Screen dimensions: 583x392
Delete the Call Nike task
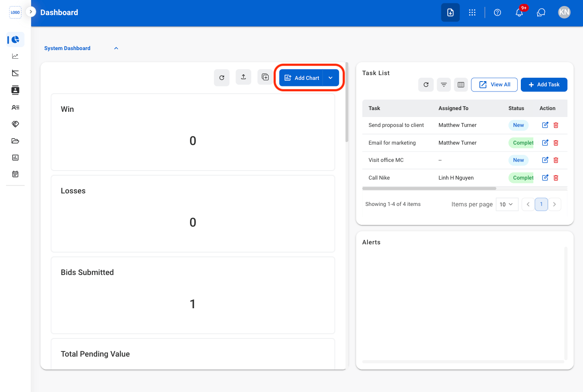556,177
